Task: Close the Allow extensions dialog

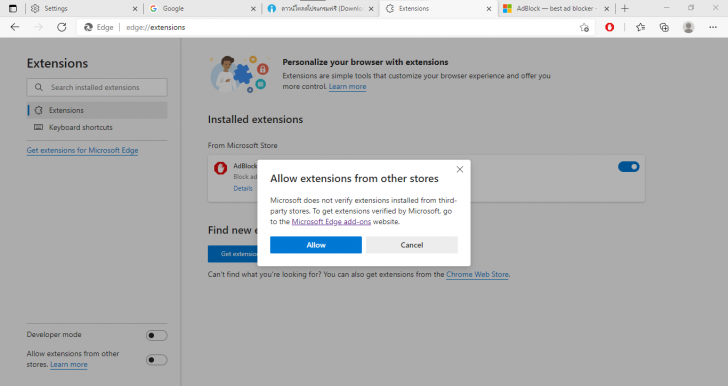Action: 460,170
